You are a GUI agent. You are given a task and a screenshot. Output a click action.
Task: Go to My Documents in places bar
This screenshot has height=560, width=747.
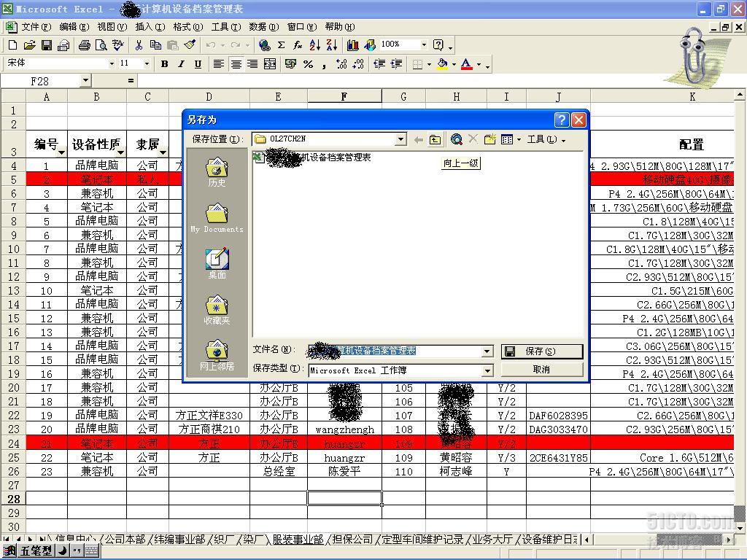click(x=217, y=218)
